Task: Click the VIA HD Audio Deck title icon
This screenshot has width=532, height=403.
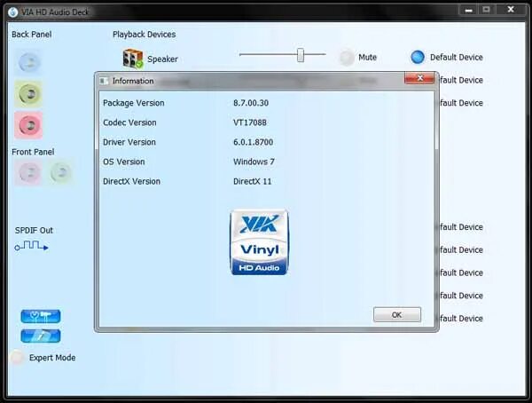Action: (x=13, y=12)
